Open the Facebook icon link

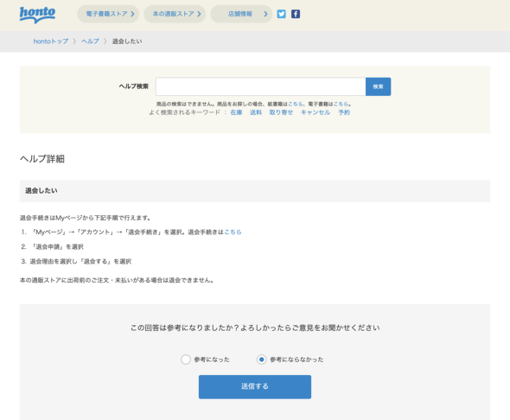pos(296,14)
